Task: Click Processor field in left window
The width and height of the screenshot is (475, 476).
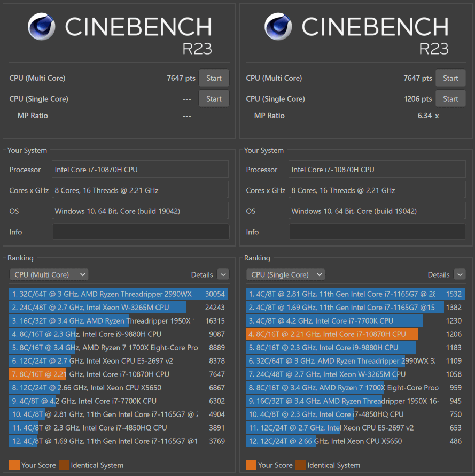Action: pos(141,170)
